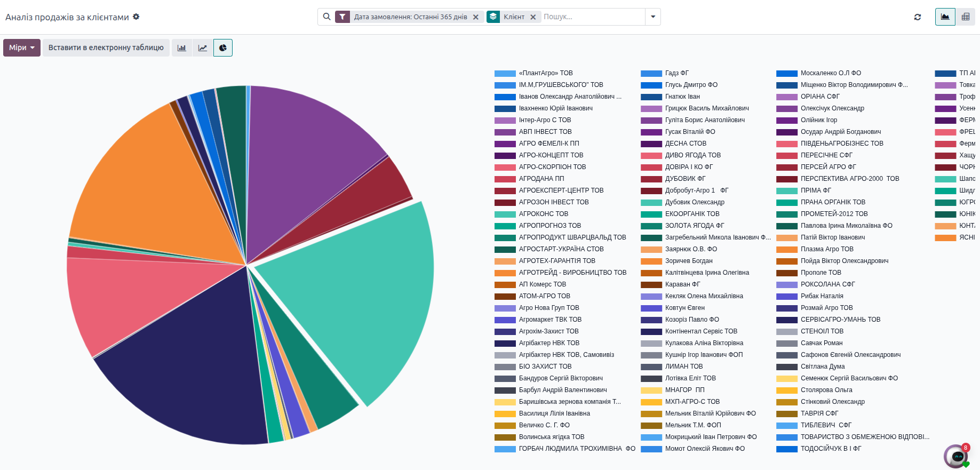This screenshot has width=980, height=470.
Task: Switch to bar chart view
Action: tap(181, 48)
